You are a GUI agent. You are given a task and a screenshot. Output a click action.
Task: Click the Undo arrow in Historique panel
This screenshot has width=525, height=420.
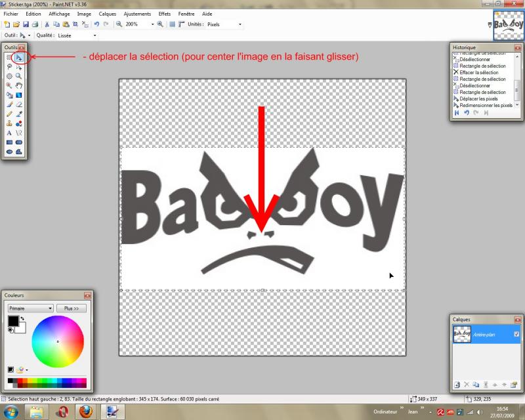[x=467, y=112]
